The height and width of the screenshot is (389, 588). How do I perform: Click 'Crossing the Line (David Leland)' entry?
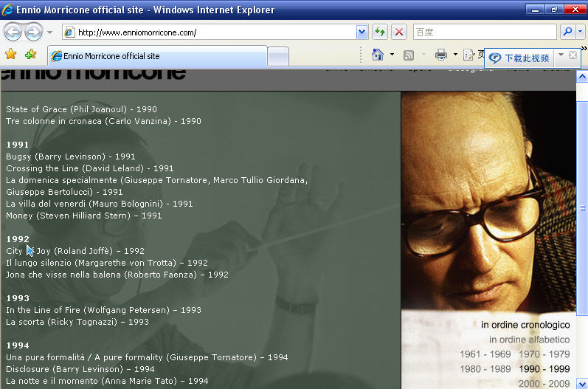89,168
